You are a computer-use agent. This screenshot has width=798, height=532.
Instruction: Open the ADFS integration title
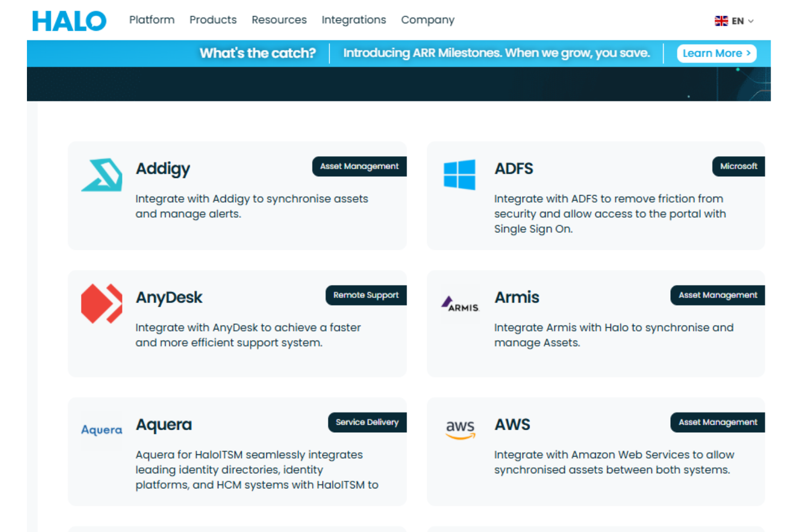tap(514, 169)
